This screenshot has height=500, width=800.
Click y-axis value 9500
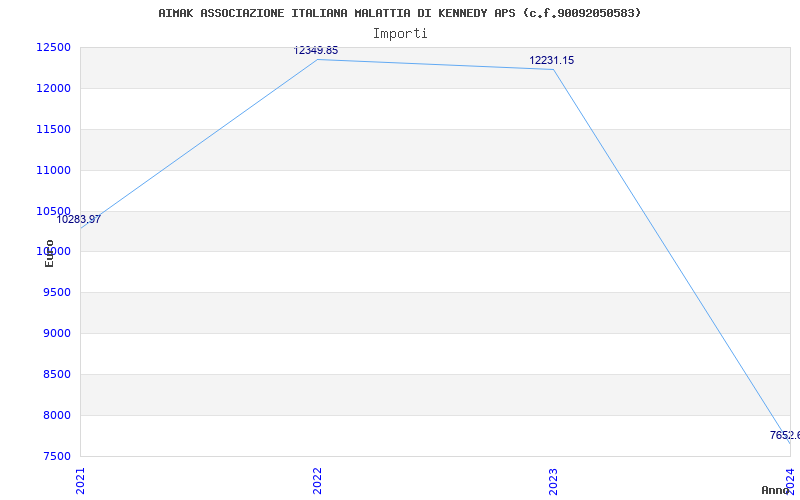56,292
